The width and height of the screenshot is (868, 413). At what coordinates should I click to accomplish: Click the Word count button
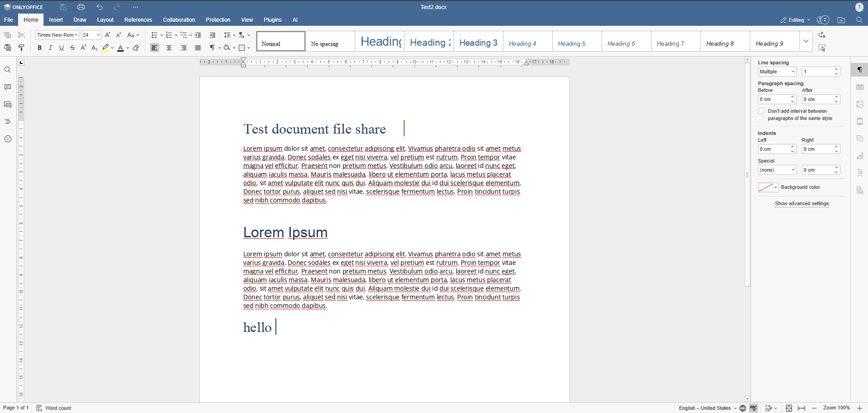(54, 408)
